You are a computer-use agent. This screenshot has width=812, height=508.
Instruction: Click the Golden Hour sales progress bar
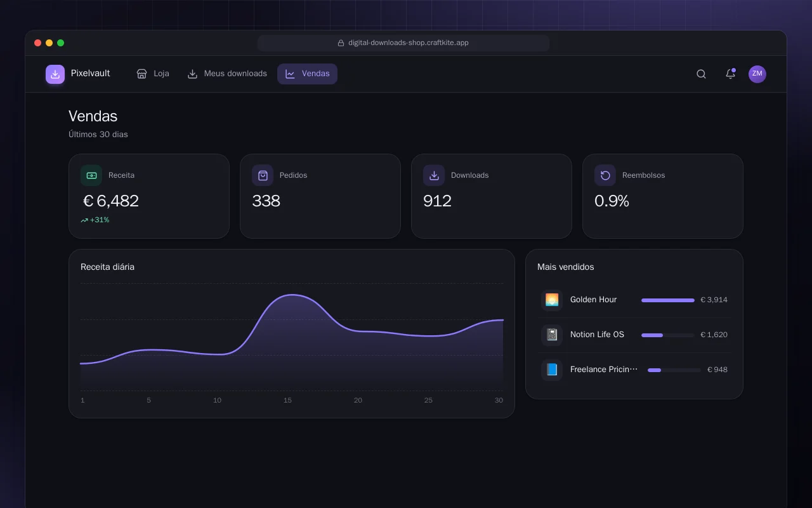pos(668,300)
